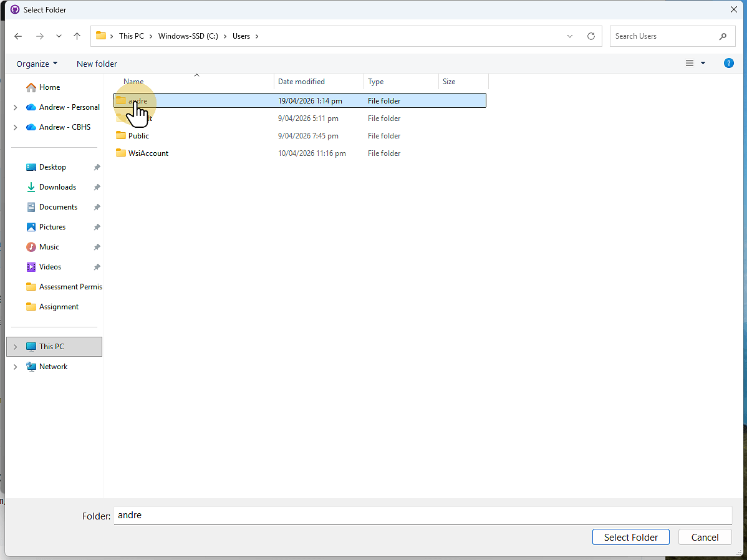747x560 pixels.
Task: Click the search magnifier icon
Action: click(x=723, y=36)
